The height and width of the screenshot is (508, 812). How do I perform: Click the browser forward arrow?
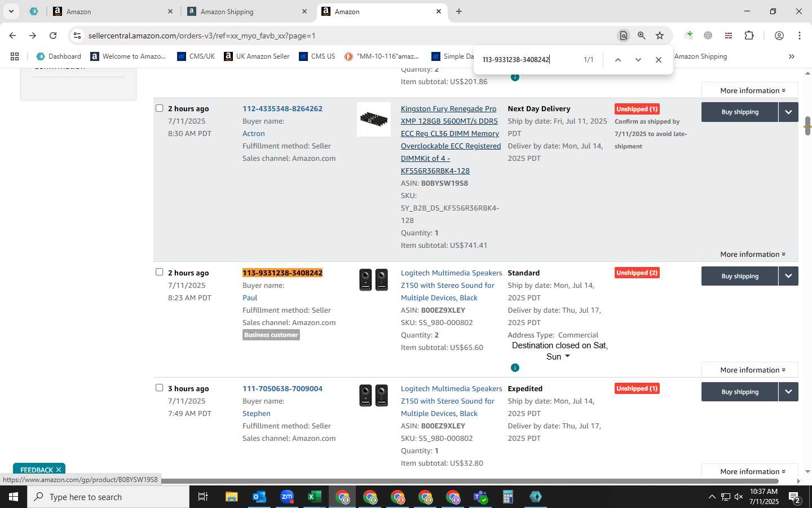tap(33, 36)
